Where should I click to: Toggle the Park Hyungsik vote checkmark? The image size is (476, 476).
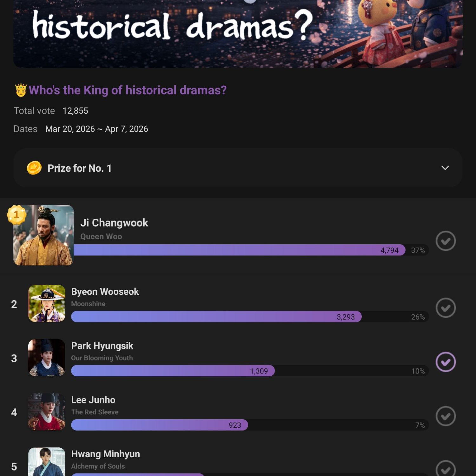pyautogui.click(x=446, y=362)
